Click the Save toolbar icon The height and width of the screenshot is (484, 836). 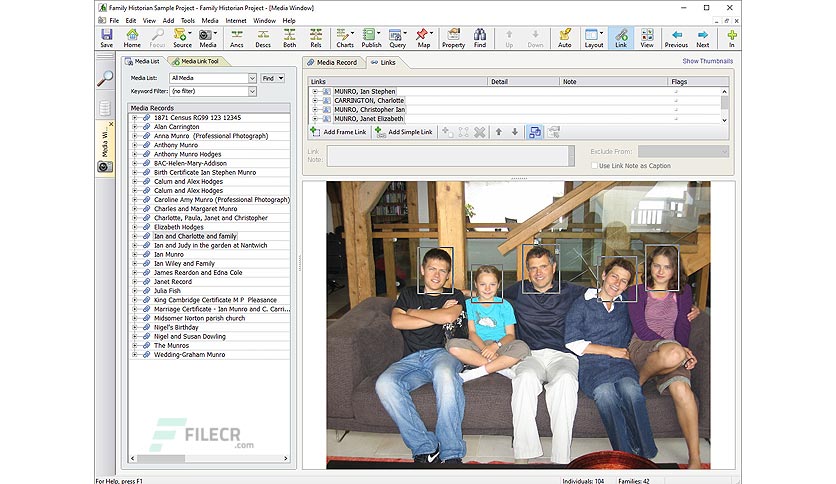tap(107, 38)
